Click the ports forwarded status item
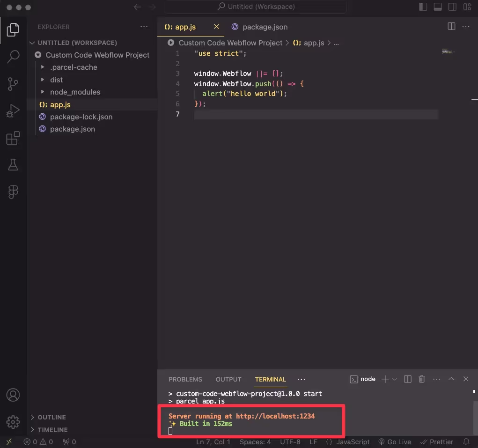 click(x=69, y=441)
